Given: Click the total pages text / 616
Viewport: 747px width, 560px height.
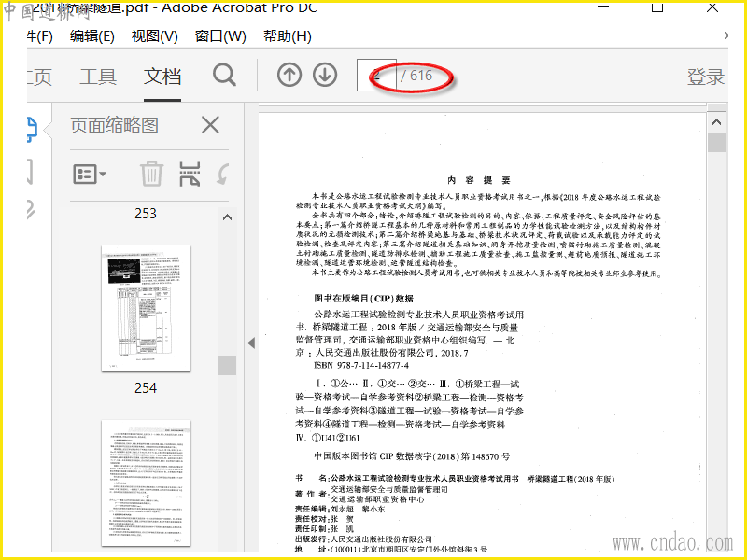Looking at the screenshot, I should tap(416, 76).
